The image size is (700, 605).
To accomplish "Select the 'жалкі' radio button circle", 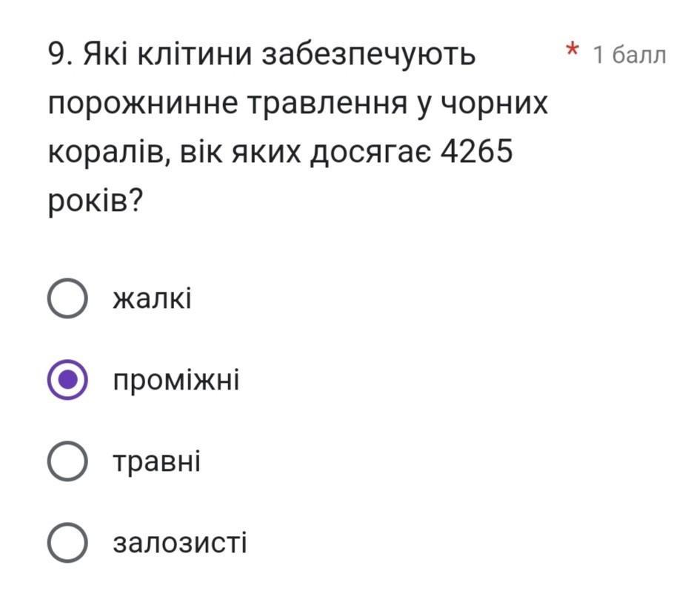I will [67, 298].
